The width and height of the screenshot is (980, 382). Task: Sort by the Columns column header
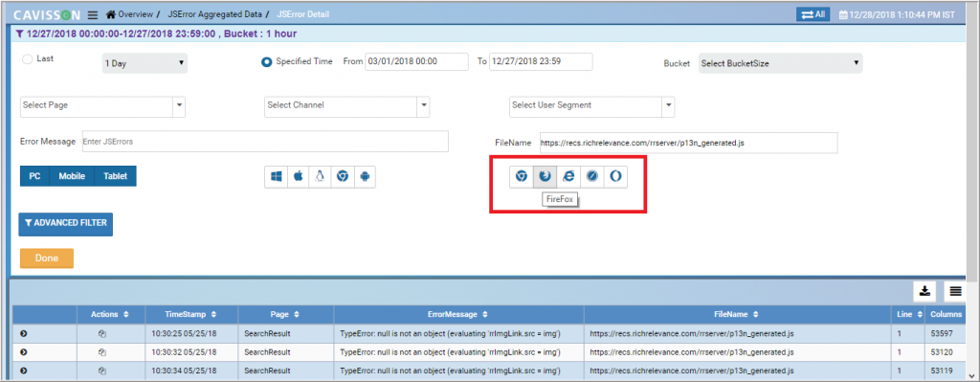(946, 314)
